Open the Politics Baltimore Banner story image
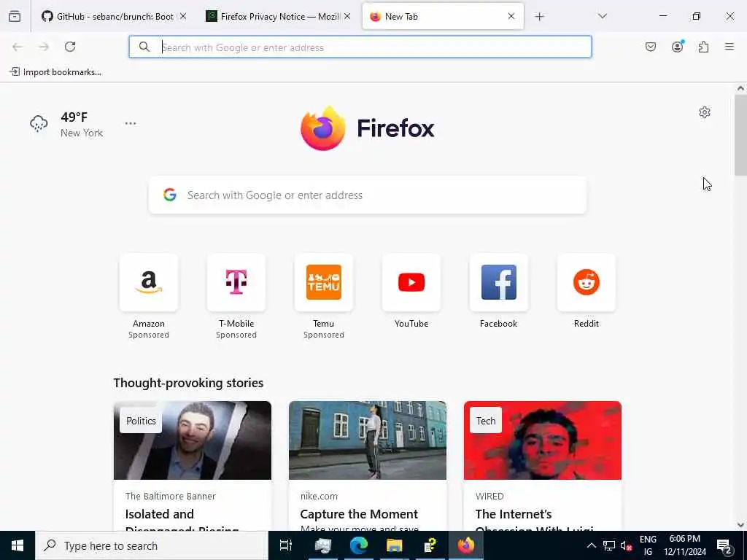The height and width of the screenshot is (560, 747). pyautogui.click(x=193, y=440)
